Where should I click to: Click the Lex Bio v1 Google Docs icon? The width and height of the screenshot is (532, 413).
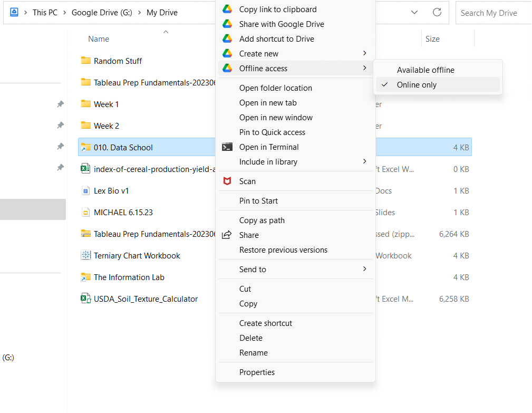tap(85, 191)
